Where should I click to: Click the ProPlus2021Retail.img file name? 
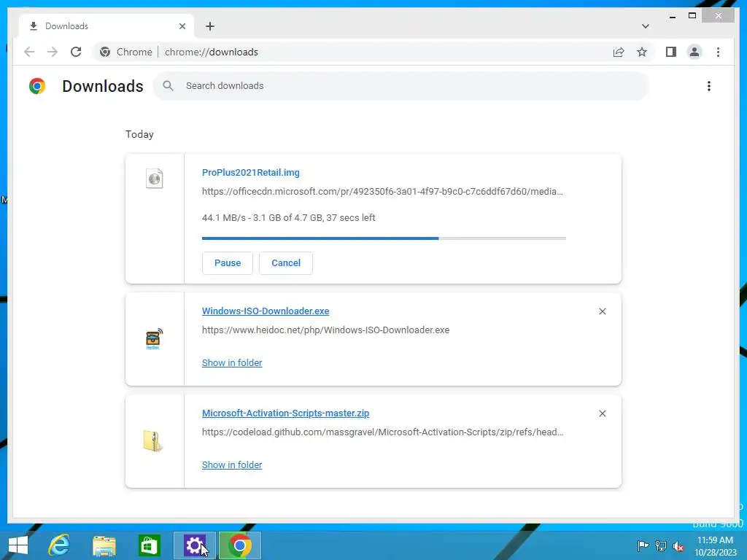point(251,172)
